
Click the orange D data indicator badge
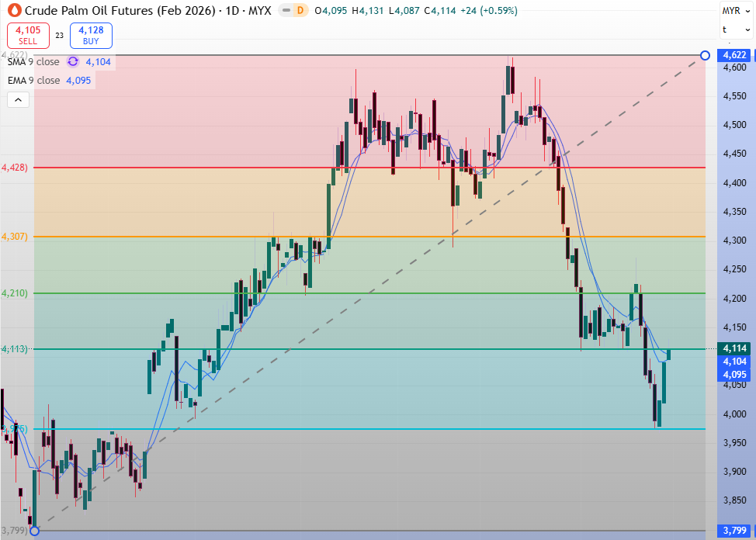pos(301,11)
